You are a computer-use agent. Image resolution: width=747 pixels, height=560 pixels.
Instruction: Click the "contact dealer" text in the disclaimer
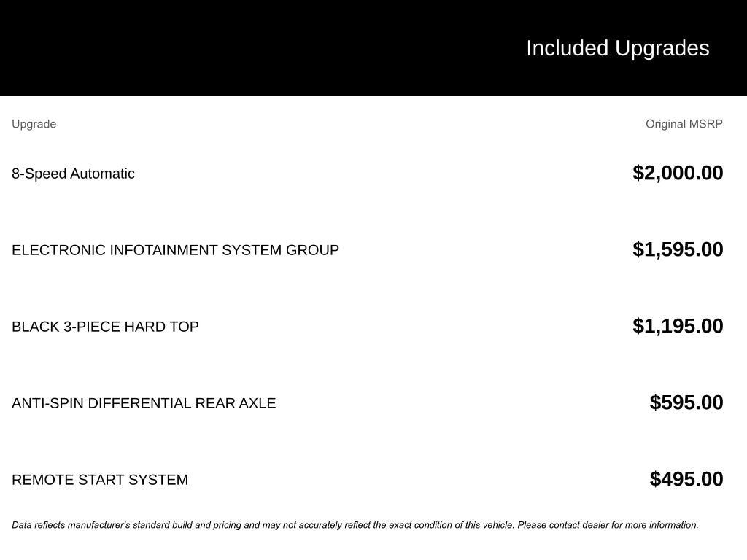point(578,525)
